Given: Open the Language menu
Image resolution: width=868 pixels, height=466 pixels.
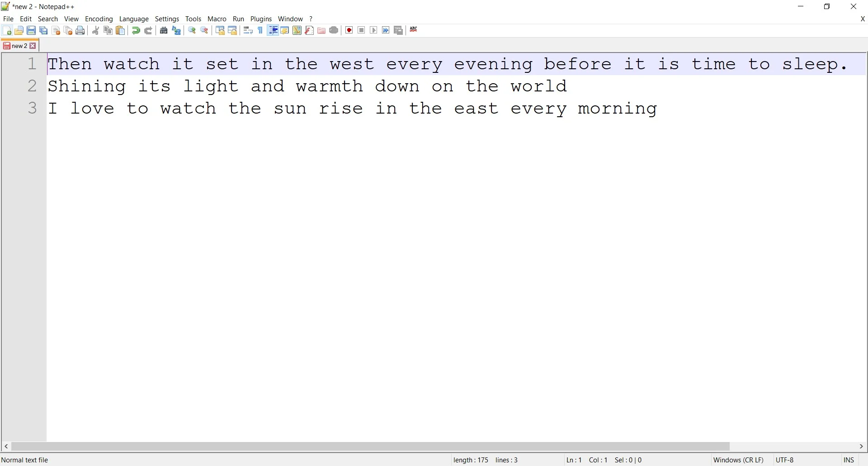Looking at the screenshot, I should [134, 19].
